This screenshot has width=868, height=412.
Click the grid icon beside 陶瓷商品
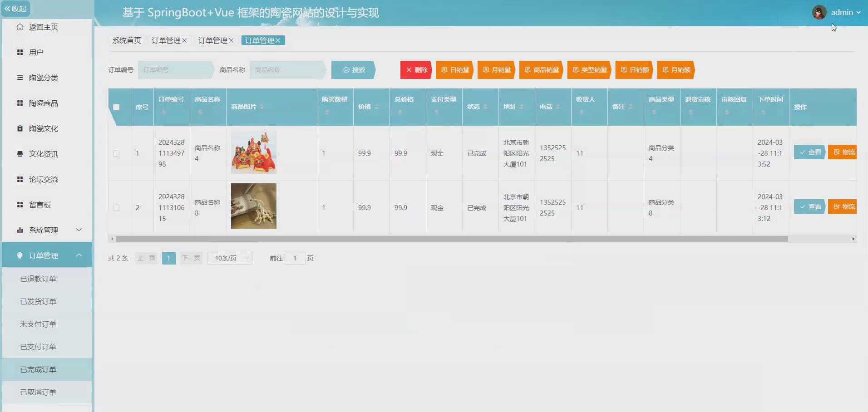coord(20,103)
